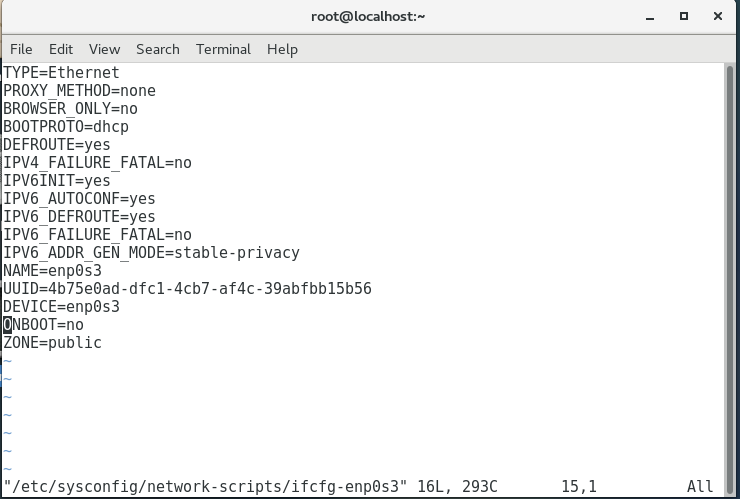Maximize the terminal window
The width and height of the screenshot is (740, 499).
(x=684, y=17)
